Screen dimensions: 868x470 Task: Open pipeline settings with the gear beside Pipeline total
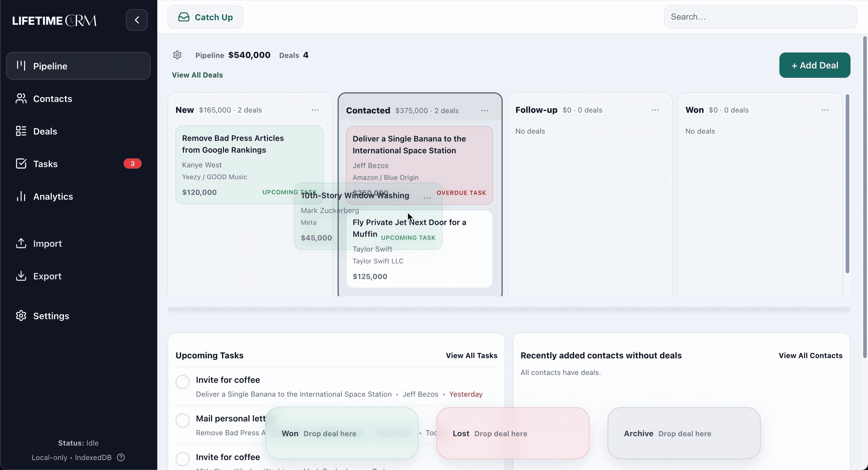(177, 55)
